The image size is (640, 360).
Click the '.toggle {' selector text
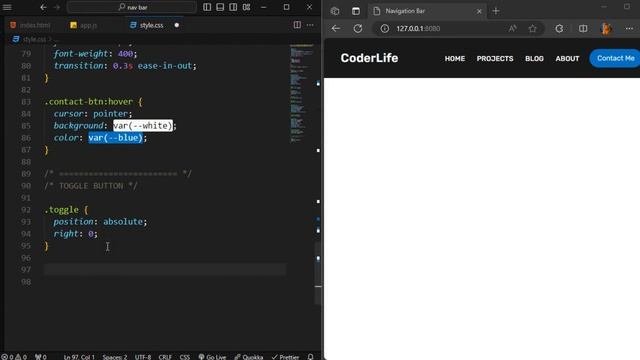pyautogui.click(x=66, y=210)
